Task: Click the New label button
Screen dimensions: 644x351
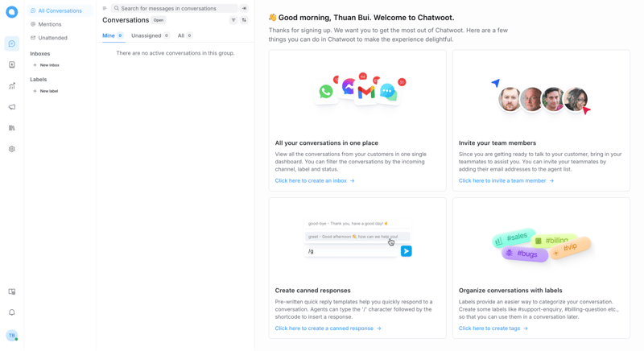Action: 46,91
